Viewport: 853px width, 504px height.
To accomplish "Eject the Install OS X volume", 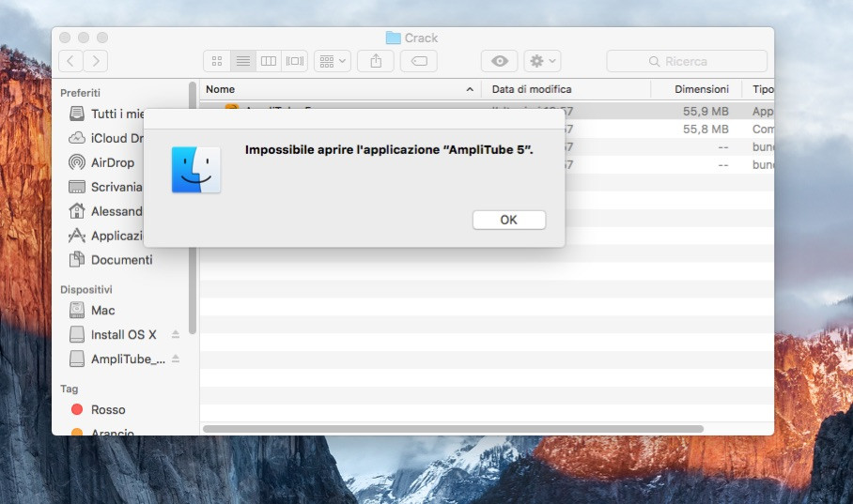I will click(x=175, y=334).
